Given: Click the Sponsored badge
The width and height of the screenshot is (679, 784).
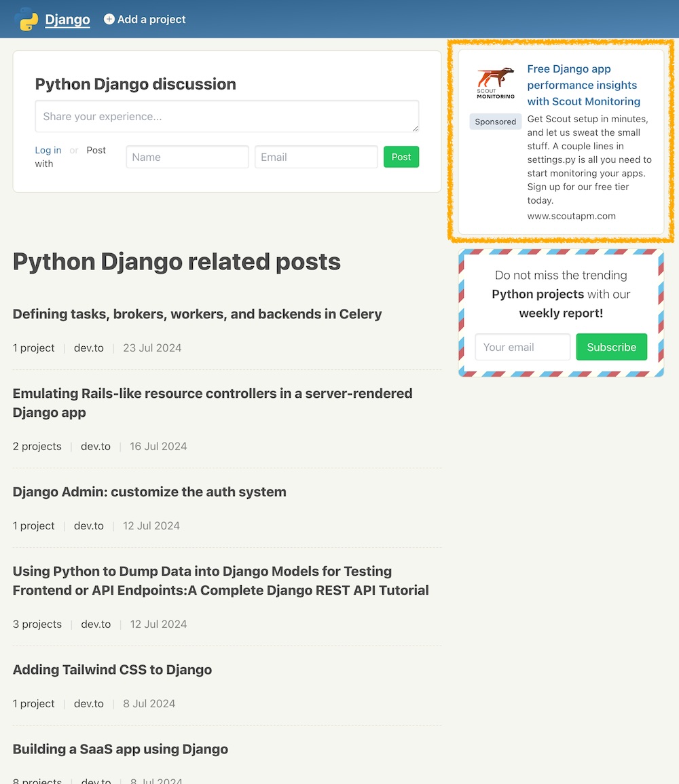Looking at the screenshot, I should [x=496, y=122].
